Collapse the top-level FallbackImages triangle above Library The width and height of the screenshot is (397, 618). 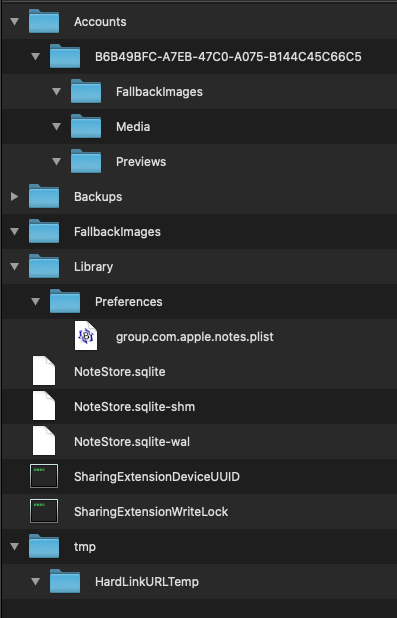click(x=15, y=231)
